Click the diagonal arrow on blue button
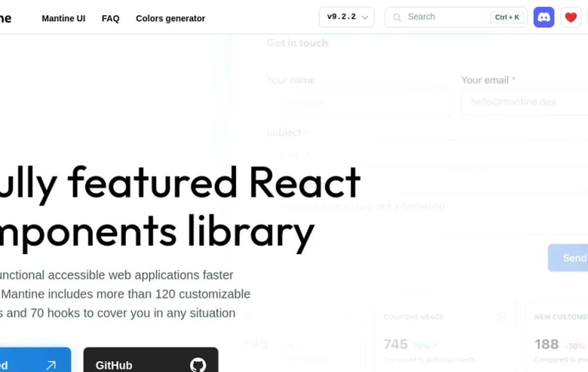588x372 pixels. pos(51,365)
